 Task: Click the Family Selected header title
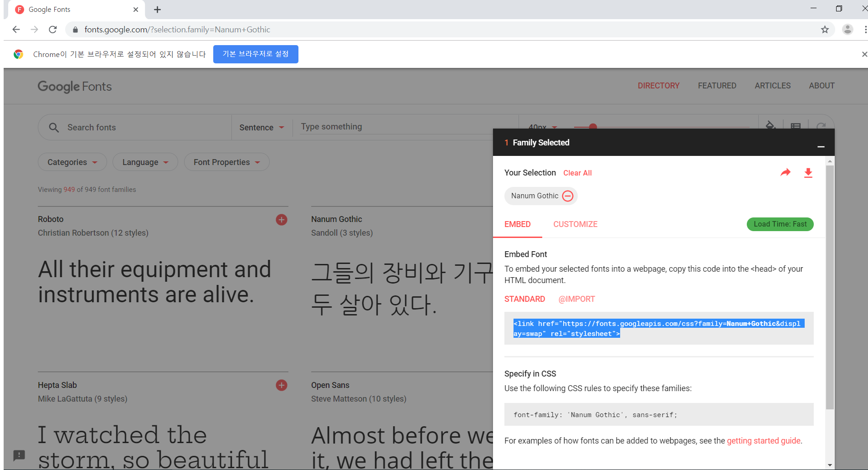click(x=541, y=143)
